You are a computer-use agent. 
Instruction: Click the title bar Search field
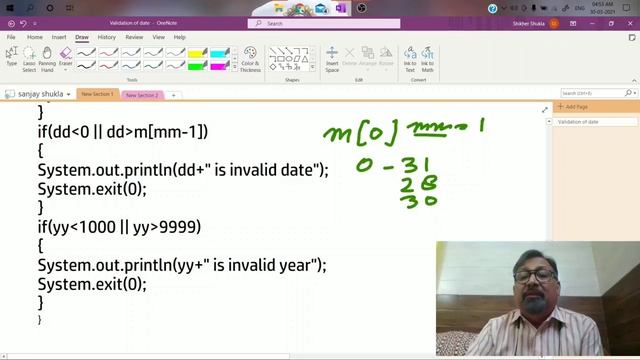coord(324,24)
